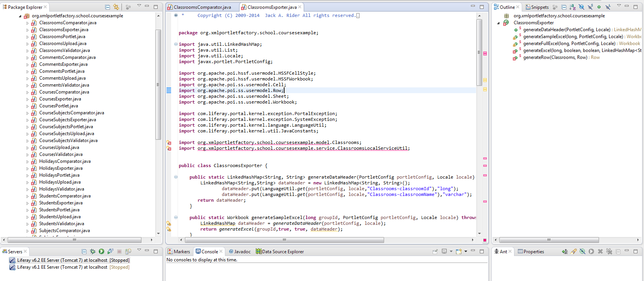Viewport: 644px width, 281px height.
Task: Remove selected buildfile in Ant view
Action: tap(600, 251)
